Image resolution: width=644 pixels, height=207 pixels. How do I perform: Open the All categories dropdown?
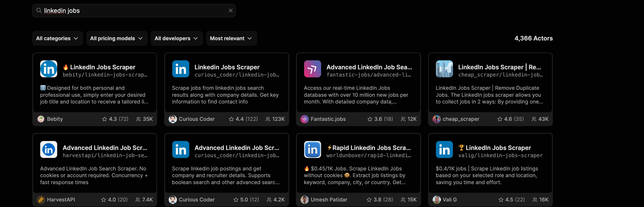(x=57, y=38)
